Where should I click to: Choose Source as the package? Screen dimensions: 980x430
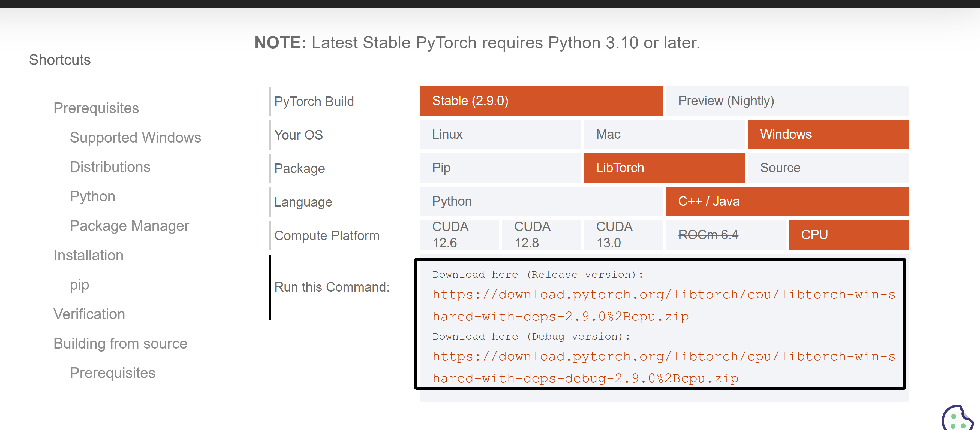[x=828, y=168]
